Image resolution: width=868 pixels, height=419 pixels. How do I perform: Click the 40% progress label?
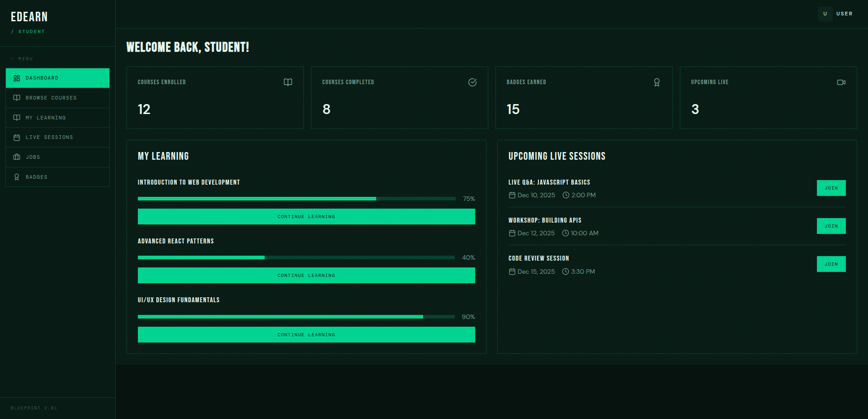pos(468,257)
